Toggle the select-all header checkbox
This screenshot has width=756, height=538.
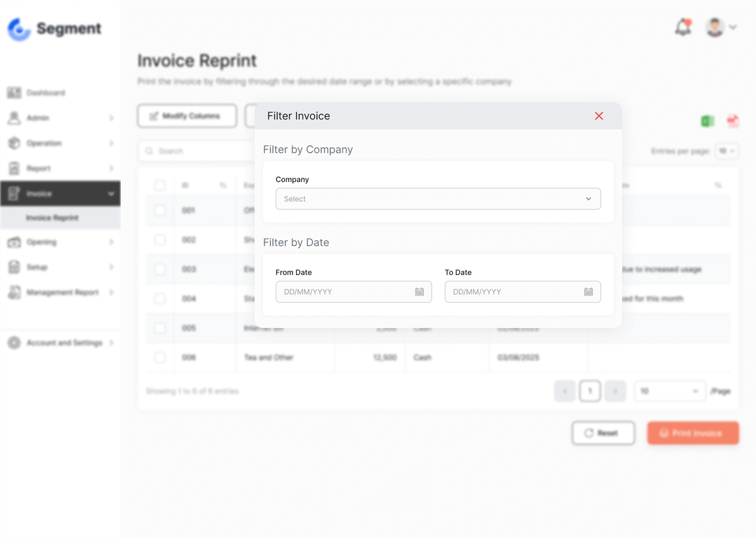point(160,185)
